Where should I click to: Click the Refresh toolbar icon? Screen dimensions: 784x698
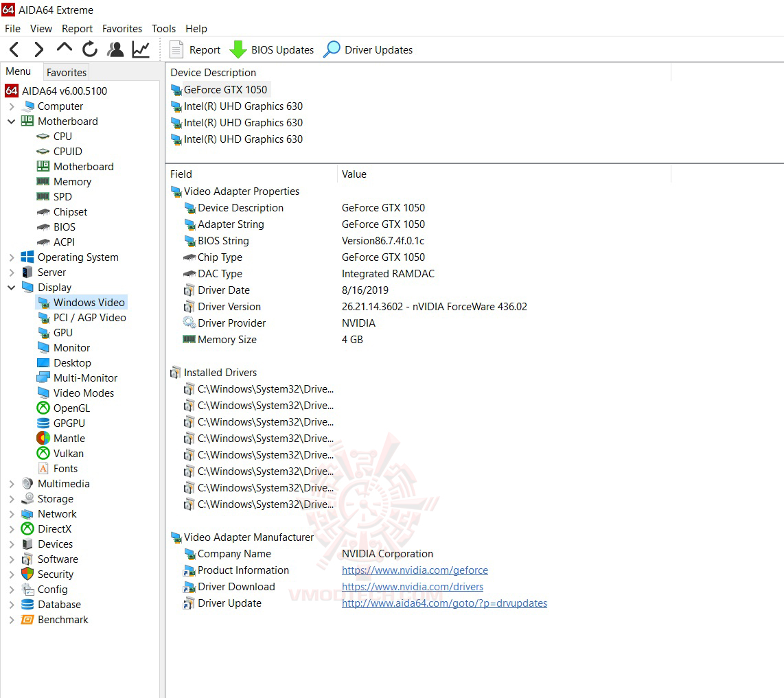pyautogui.click(x=90, y=49)
